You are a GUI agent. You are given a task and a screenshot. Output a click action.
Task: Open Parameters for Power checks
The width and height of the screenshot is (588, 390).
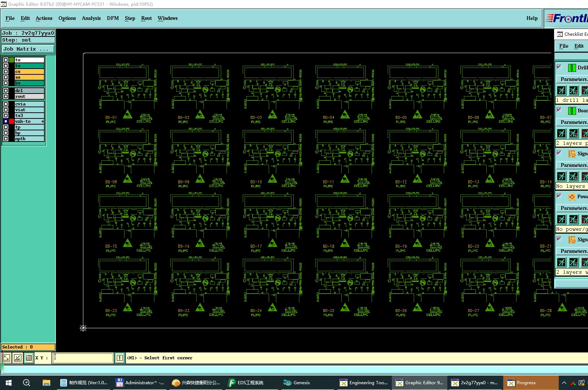[x=573, y=208]
